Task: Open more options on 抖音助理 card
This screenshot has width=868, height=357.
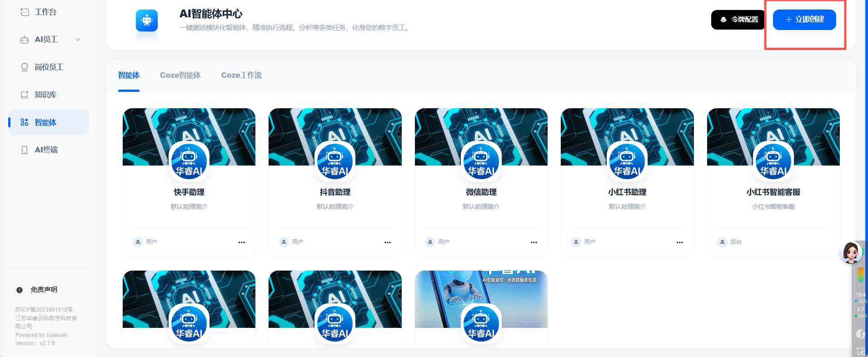Action: [387, 242]
